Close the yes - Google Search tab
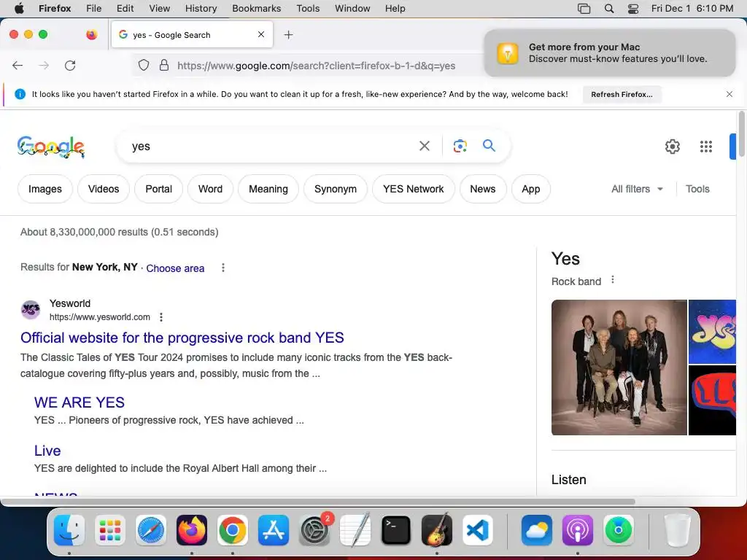Screen dimensions: 747x560 coord(261,34)
